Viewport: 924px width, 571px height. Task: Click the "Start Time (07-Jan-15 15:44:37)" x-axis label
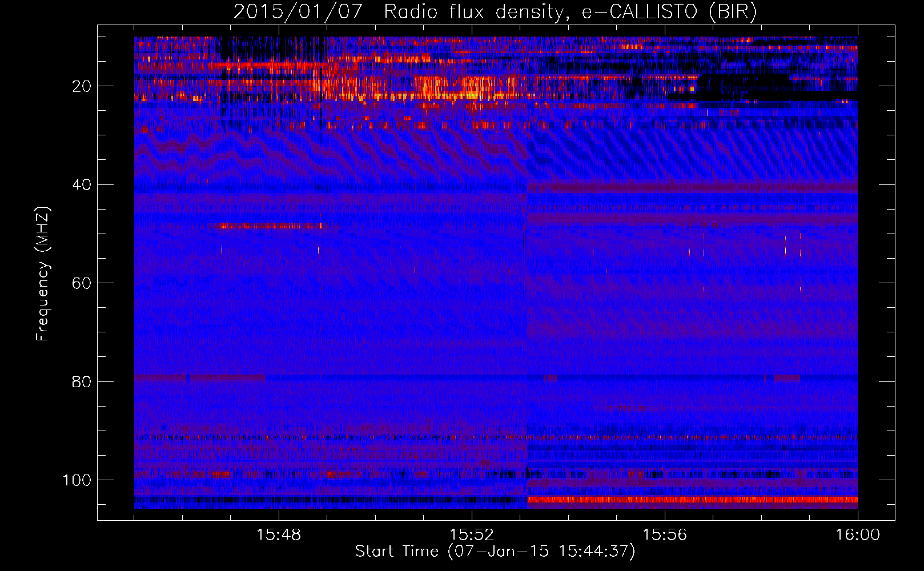pos(495,552)
